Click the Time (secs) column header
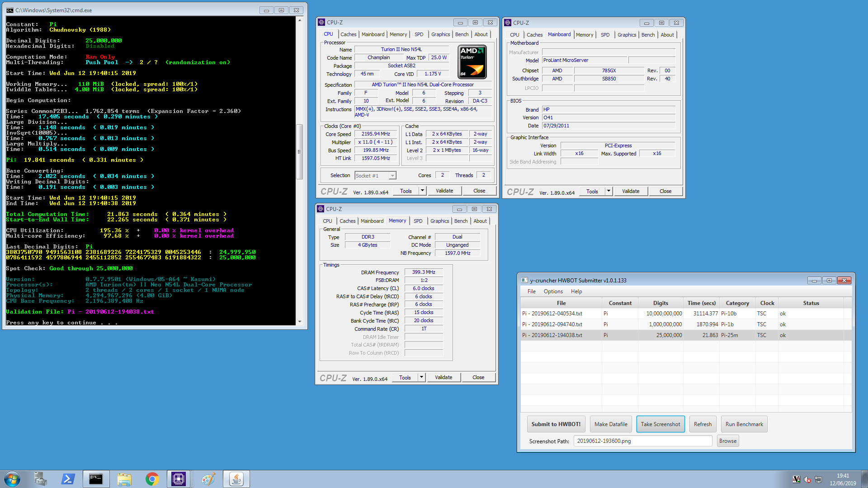Screen dimensions: 868x488 click(x=701, y=303)
